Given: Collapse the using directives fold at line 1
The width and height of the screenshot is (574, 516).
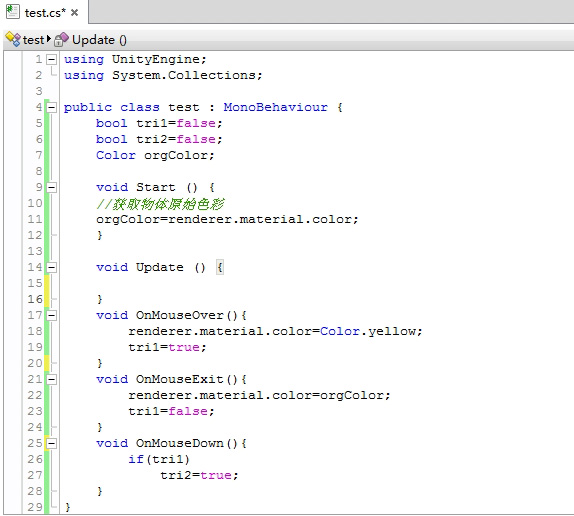Looking at the screenshot, I should coord(52,59).
